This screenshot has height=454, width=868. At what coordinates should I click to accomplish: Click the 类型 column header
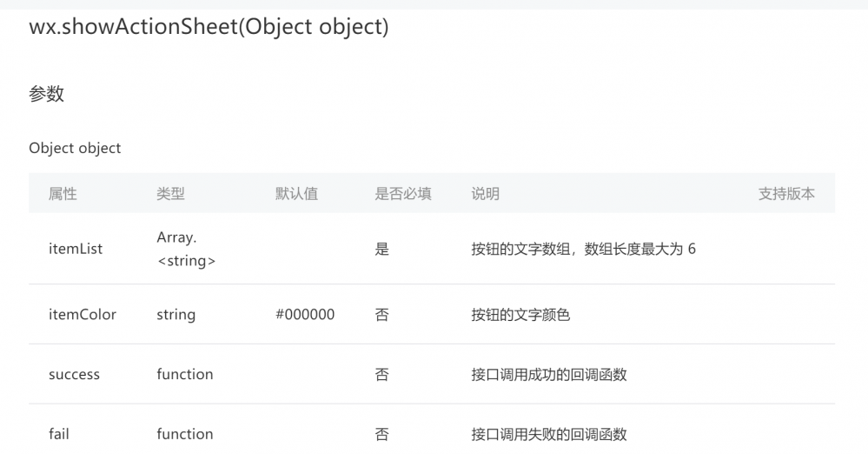(171, 194)
